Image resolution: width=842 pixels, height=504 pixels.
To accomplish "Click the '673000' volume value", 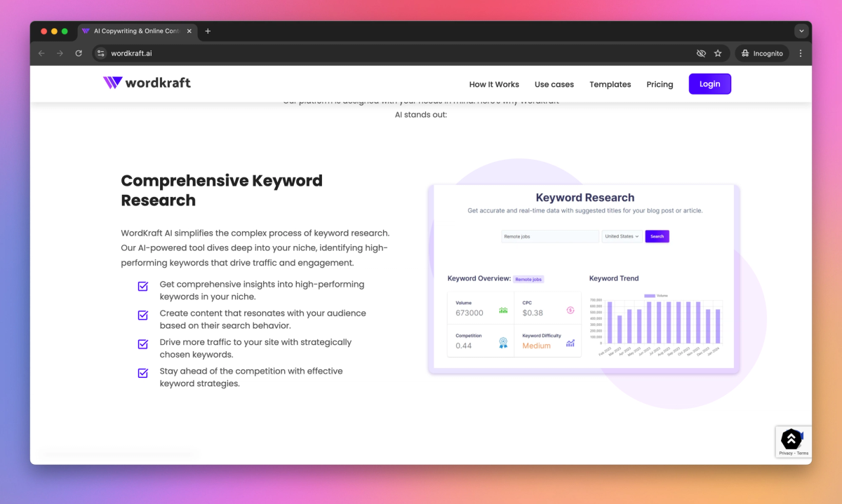I will pyautogui.click(x=469, y=313).
